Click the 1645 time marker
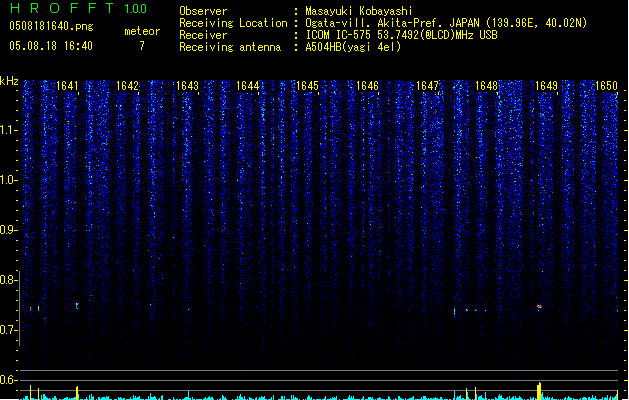The height and width of the screenshot is (400, 629). pos(307,86)
